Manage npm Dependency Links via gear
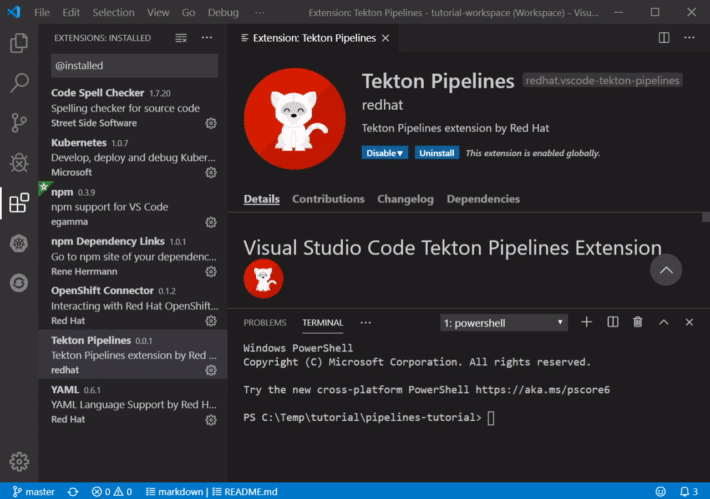 point(211,272)
